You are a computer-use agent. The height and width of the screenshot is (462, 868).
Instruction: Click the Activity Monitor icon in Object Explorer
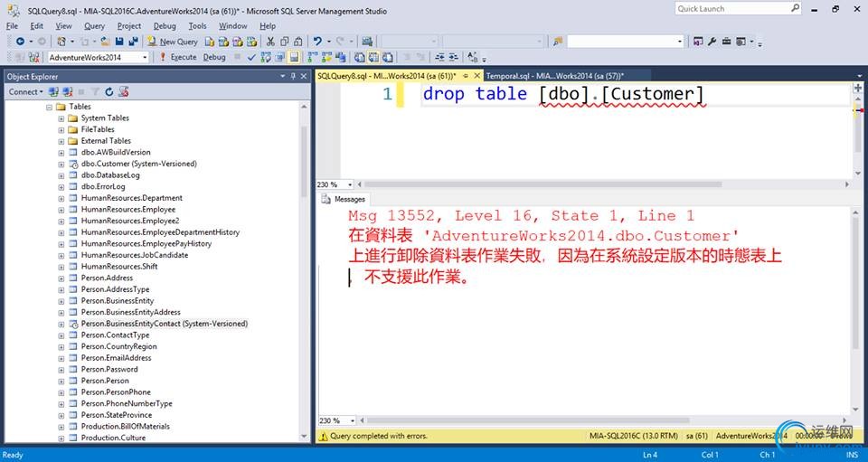(x=124, y=92)
